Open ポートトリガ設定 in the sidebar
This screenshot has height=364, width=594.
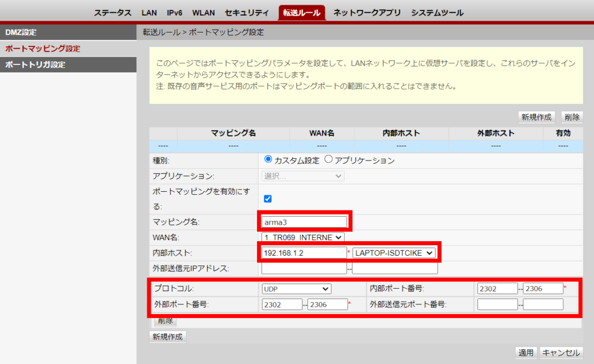(68, 65)
